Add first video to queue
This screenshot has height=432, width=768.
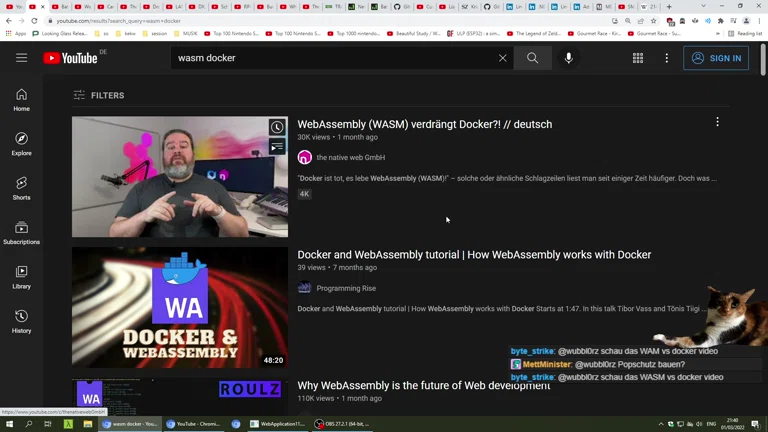pos(277,146)
